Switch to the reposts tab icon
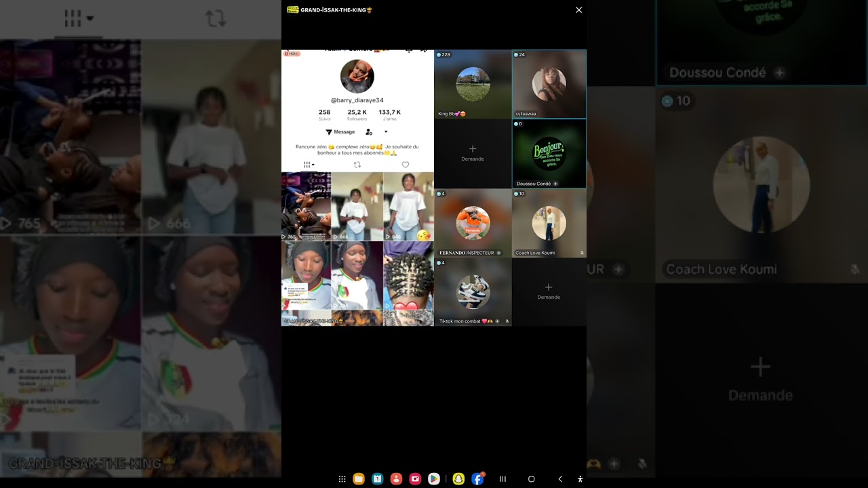 357,165
